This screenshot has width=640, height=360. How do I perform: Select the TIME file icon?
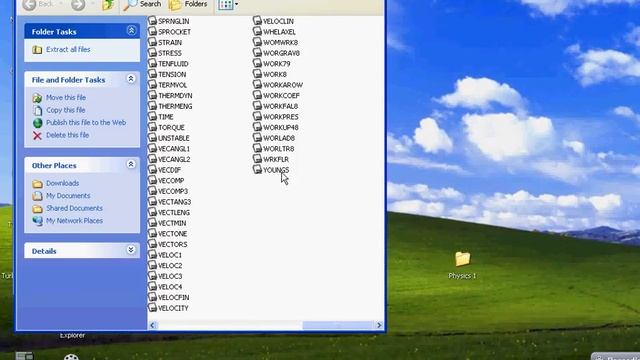[x=152, y=116]
